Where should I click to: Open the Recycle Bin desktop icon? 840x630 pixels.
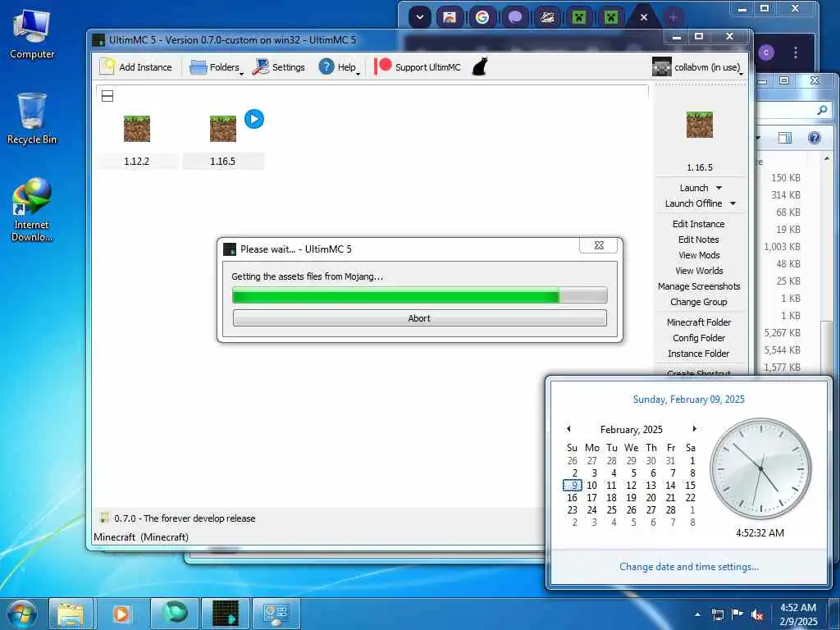point(32,118)
